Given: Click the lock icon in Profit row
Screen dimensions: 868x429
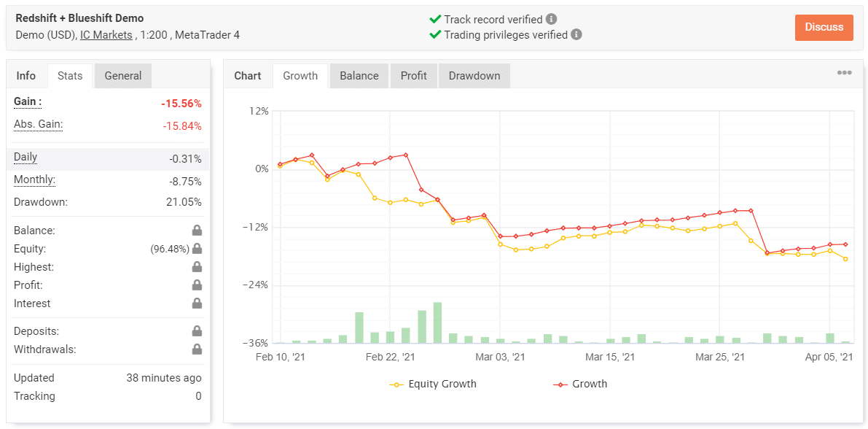Looking at the screenshot, I should pos(197,285).
